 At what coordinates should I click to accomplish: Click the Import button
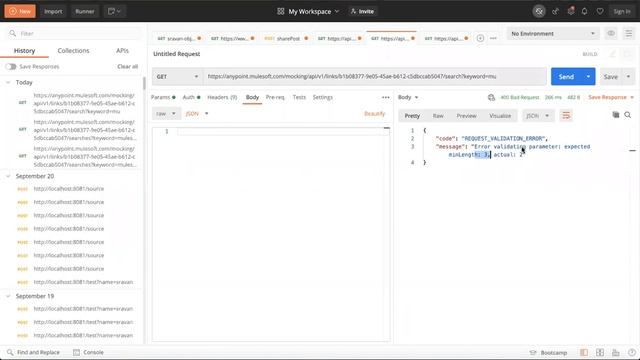(53, 11)
